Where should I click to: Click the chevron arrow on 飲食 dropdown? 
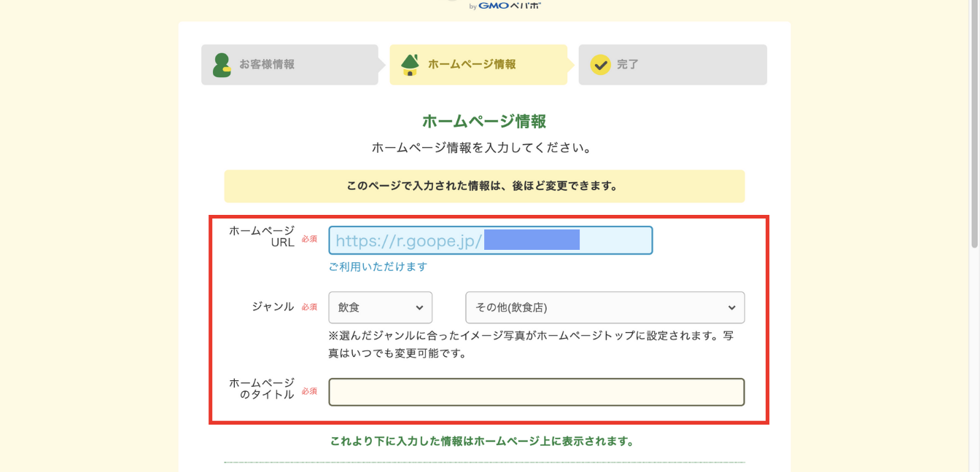(x=419, y=307)
